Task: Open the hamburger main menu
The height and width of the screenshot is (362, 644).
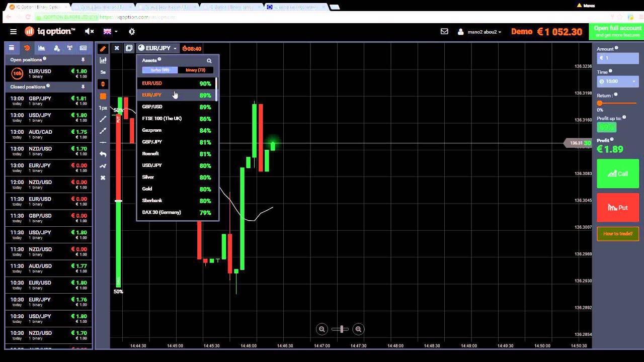Action: [13, 32]
